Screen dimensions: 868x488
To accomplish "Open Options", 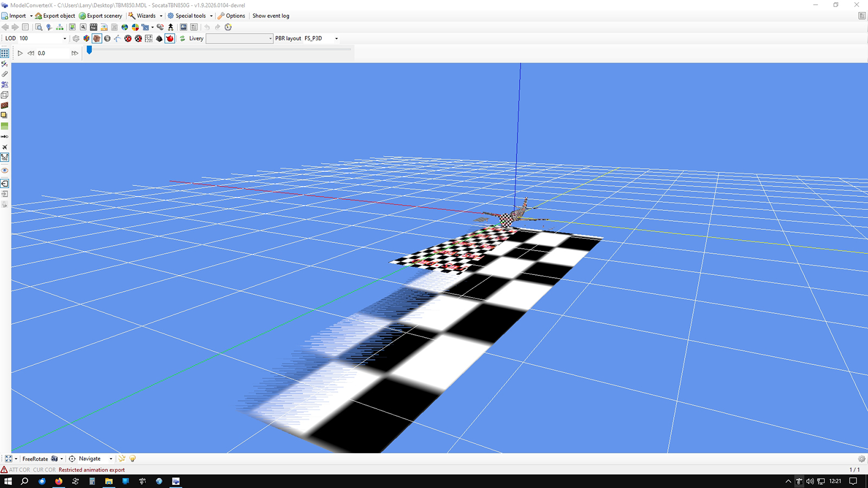I will click(x=231, y=16).
